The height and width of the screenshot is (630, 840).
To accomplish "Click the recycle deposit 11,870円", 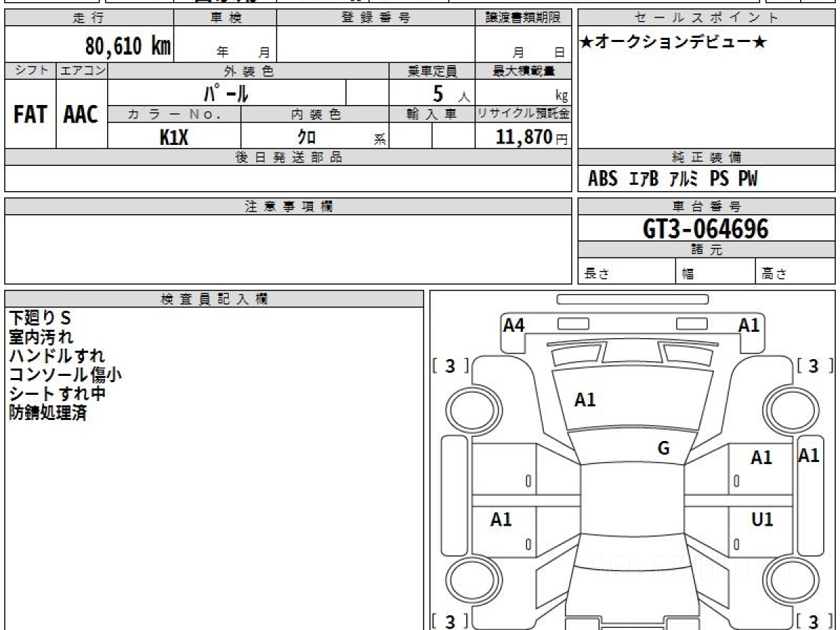I will [532, 137].
